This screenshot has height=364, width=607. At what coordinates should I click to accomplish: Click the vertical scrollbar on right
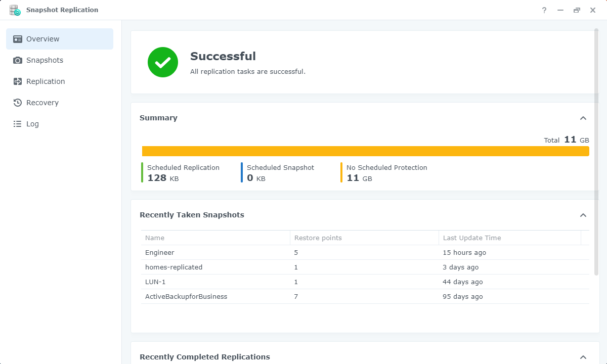click(596, 152)
